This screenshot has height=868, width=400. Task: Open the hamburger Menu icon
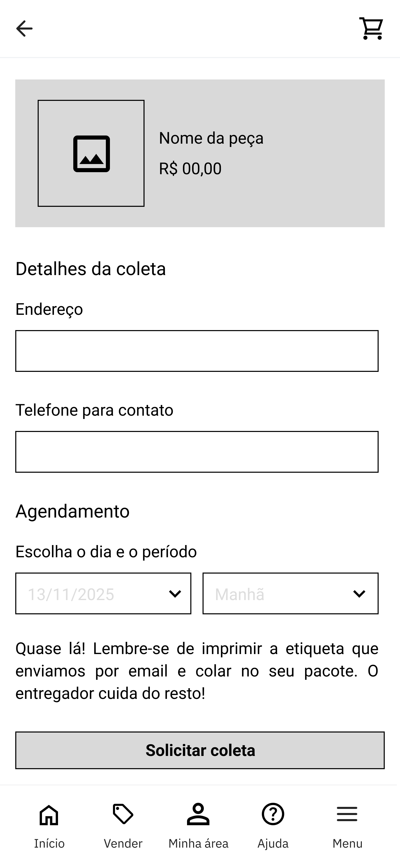pyautogui.click(x=347, y=814)
